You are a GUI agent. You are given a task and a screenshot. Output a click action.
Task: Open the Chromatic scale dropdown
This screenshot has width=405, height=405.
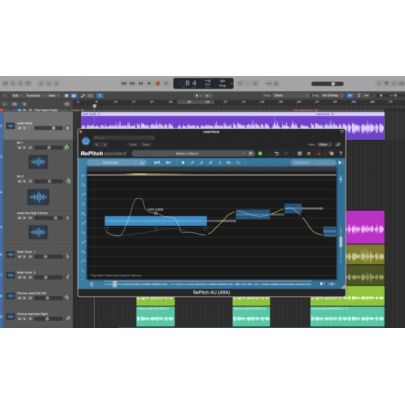point(113,162)
